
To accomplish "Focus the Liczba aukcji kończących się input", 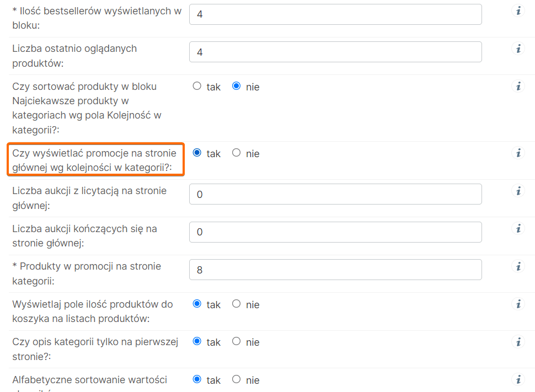I will click(x=335, y=232).
